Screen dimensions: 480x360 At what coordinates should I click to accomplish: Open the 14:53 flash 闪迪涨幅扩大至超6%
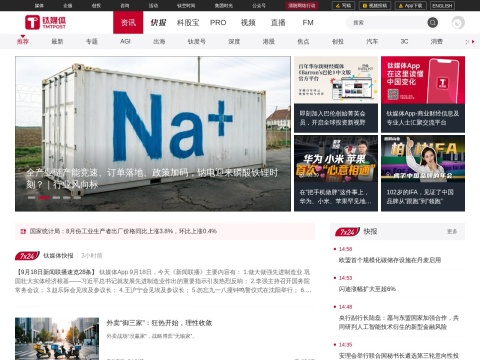click(x=367, y=289)
